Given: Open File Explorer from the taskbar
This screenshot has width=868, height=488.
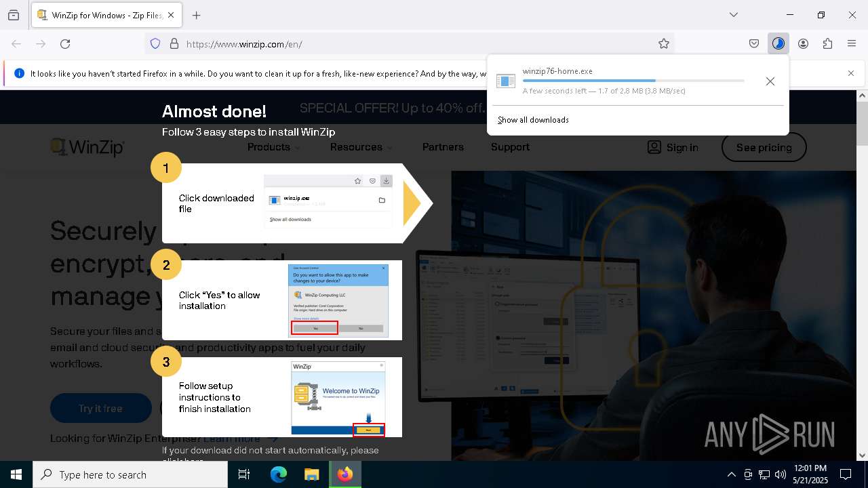Looking at the screenshot, I should tap(311, 474).
